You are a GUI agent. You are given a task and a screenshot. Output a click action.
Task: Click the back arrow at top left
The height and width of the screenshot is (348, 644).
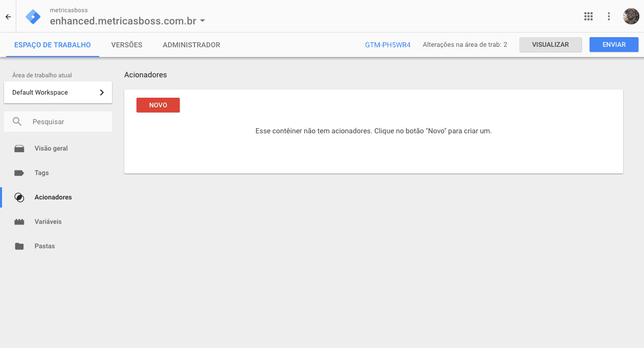(x=8, y=16)
